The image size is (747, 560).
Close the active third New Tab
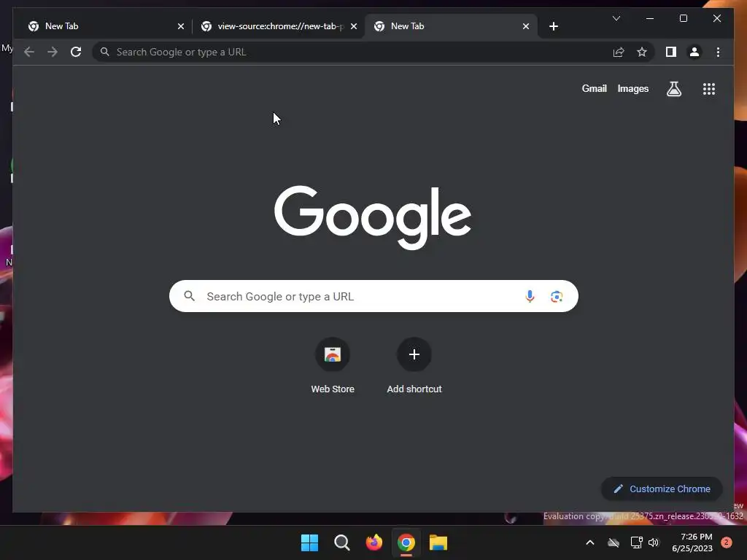[x=525, y=26]
